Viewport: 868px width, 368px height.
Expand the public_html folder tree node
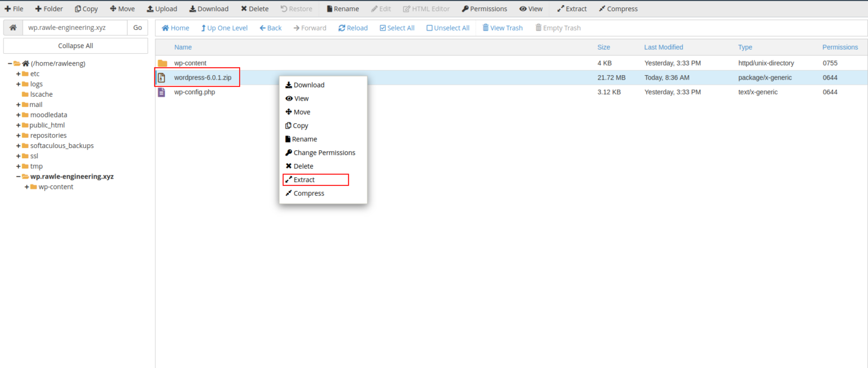tap(18, 125)
